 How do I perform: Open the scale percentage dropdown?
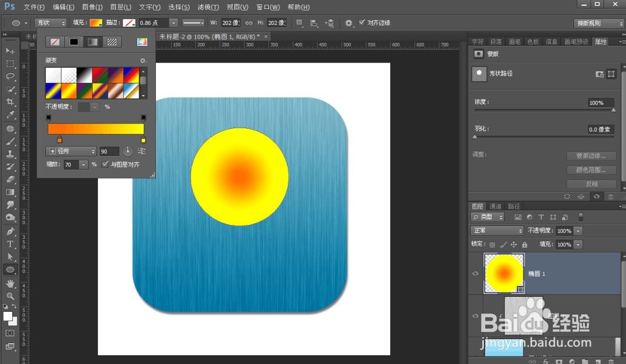point(83,165)
